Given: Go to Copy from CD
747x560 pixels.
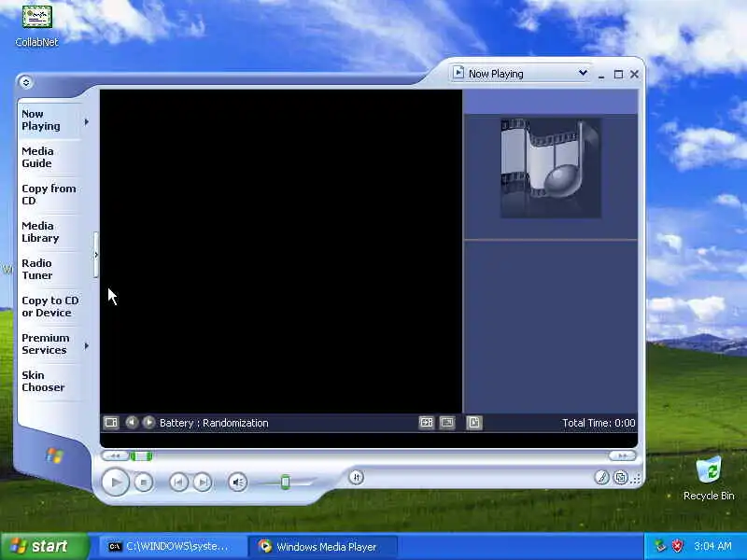Looking at the screenshot, I should pos(49,194).
